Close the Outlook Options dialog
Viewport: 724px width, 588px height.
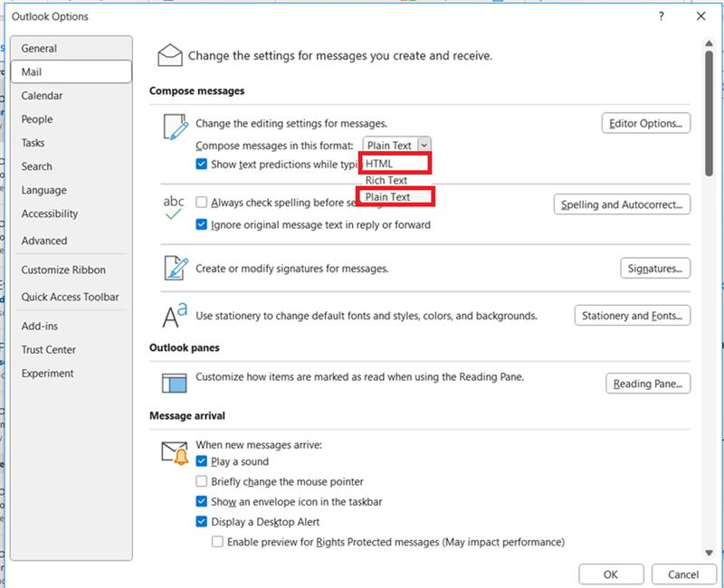pyautogui.click(x=700, y=16)
